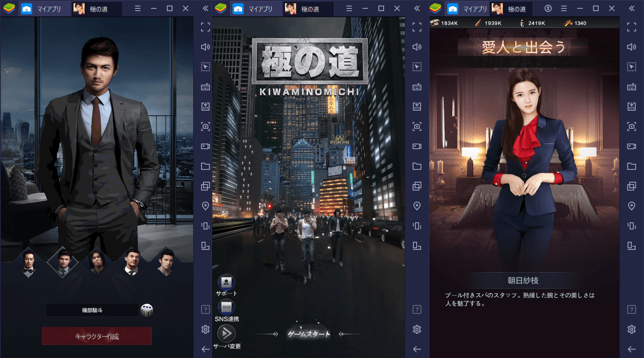Click the BlueStacks logo in the left window

click(9, 8)
